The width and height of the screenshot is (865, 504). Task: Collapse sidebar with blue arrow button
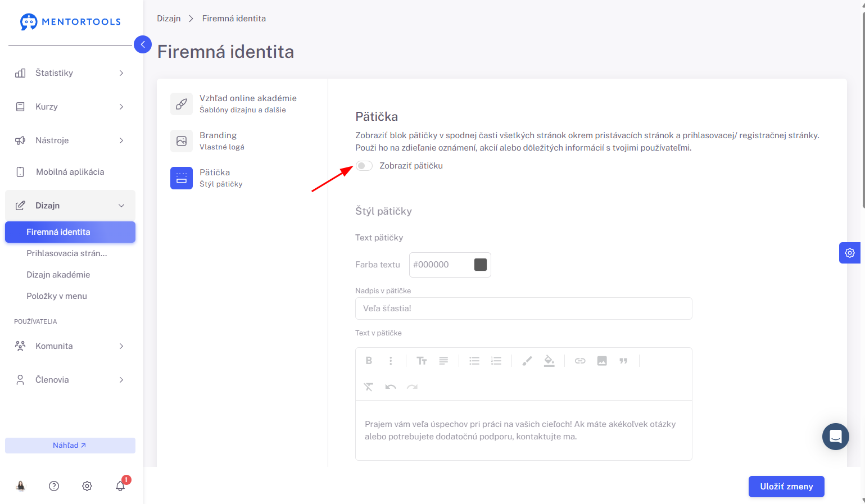pyautogui.click(x=143, y=44)
